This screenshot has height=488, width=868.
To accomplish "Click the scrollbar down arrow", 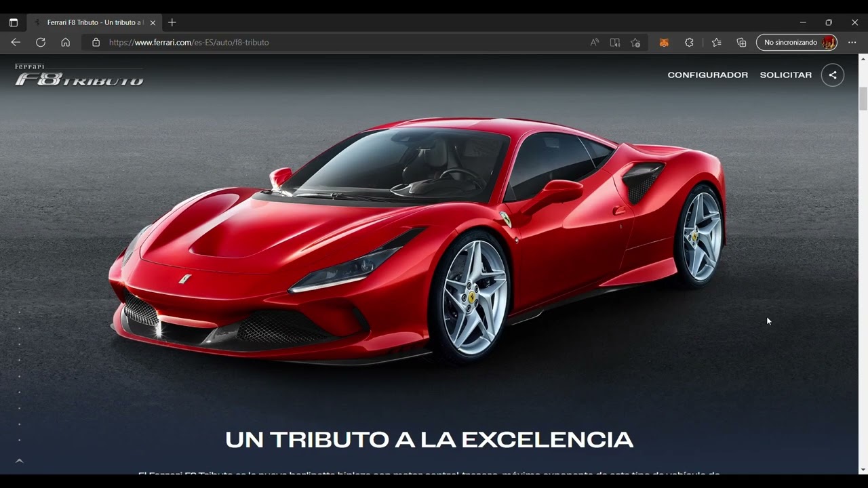I will tap(863, 469).
